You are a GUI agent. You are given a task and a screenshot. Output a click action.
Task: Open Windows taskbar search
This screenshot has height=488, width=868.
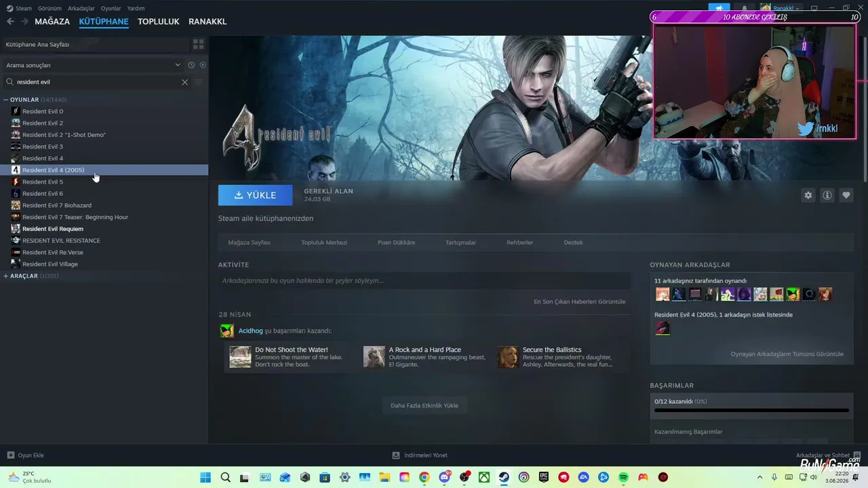[x=226, y=477]
